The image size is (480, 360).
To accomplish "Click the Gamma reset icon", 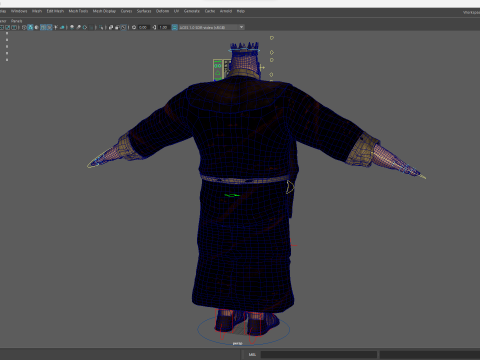I will (x=154, y=27).
